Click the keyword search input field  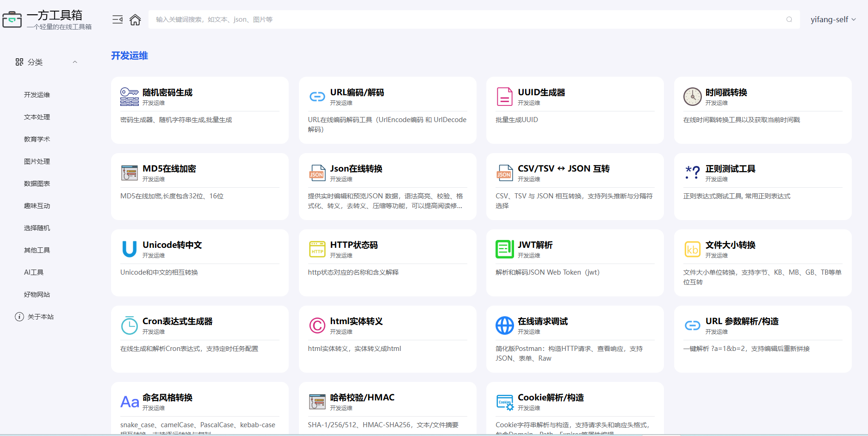pyautogui.click(x=467, y=19)
